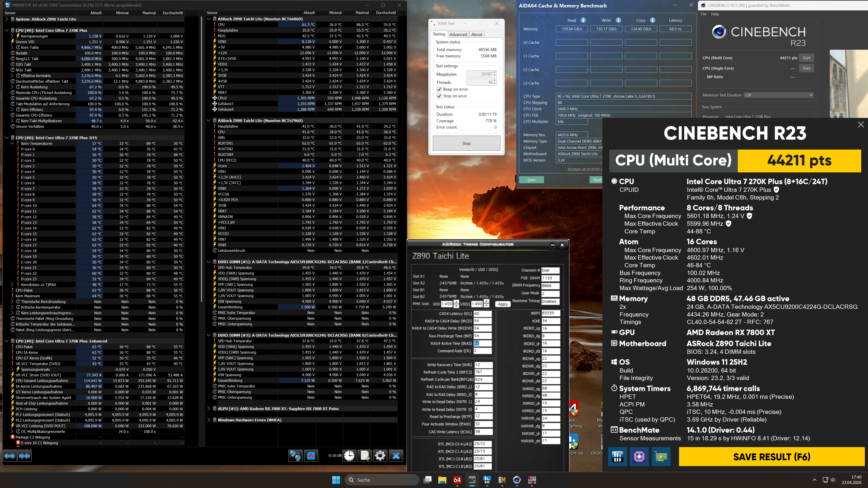Click the HWiNFO reset clock icon
This screenshot has width=868, height=488.
tap(349, 456)
